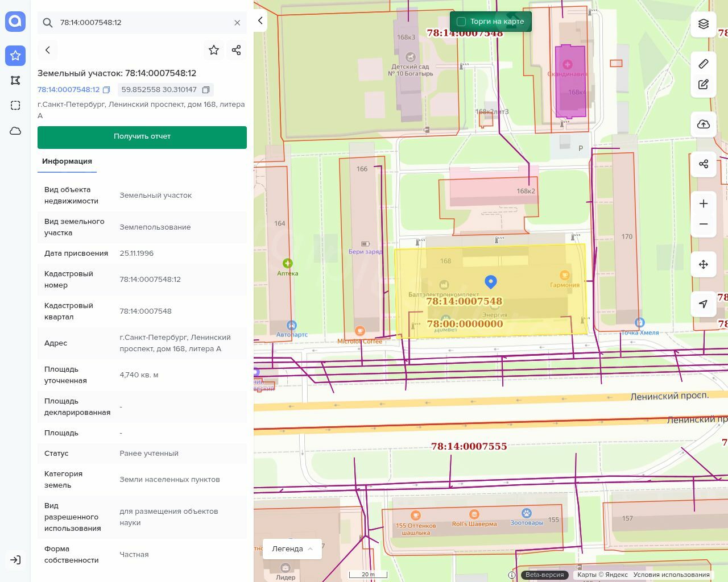Go back from plot details
This screenshot has width=728, height=582.
tap(48, 50)
